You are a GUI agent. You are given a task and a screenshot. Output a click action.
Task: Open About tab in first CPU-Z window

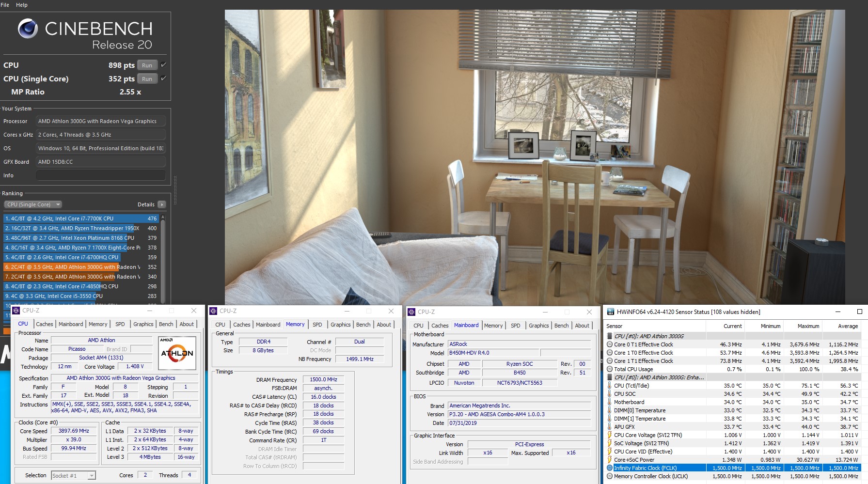[187, 325]
